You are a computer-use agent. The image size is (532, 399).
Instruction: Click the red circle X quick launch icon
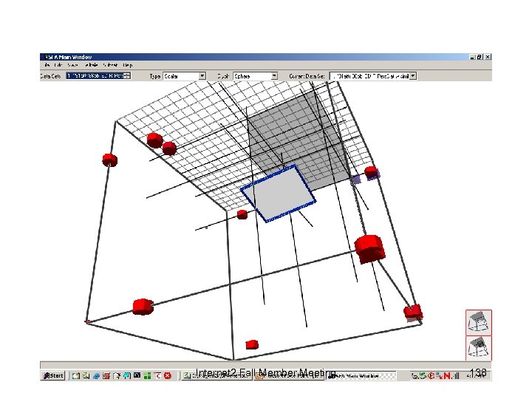(168, 375)
